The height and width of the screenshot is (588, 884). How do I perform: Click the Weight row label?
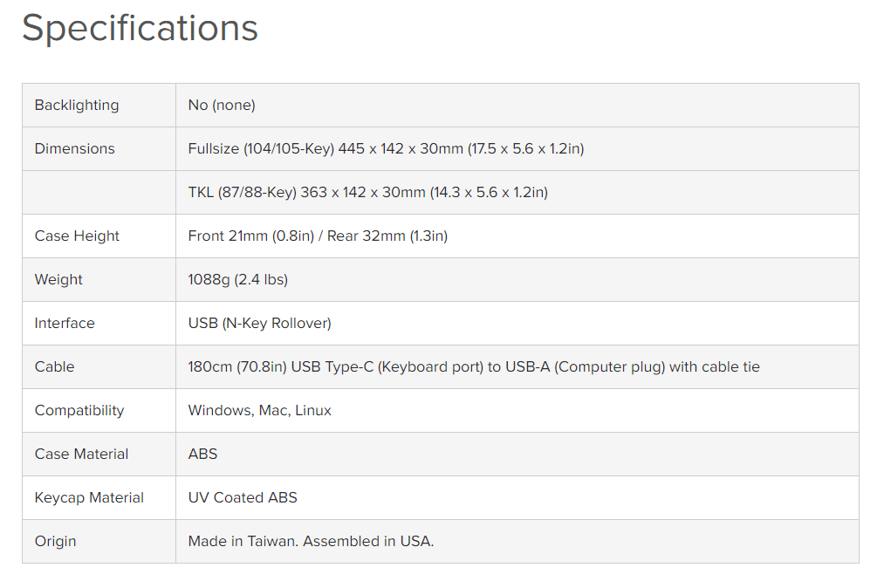tap(58, 279)
